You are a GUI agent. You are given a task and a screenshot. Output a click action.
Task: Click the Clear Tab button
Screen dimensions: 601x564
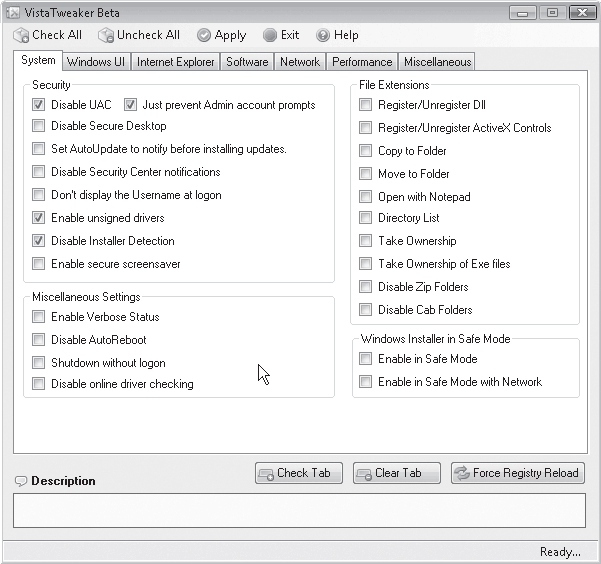[397, 473]
